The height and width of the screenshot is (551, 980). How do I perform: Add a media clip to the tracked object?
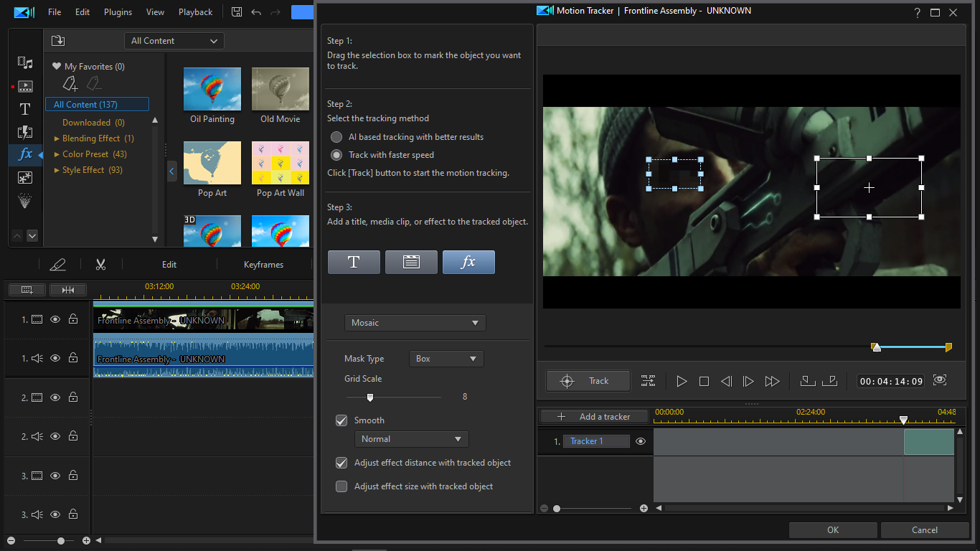[411, 263]
